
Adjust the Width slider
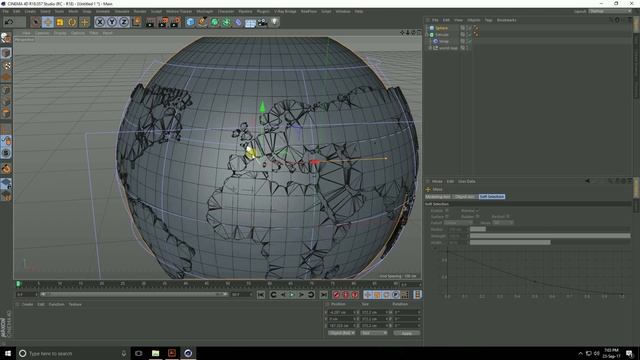tap(550, 242)
